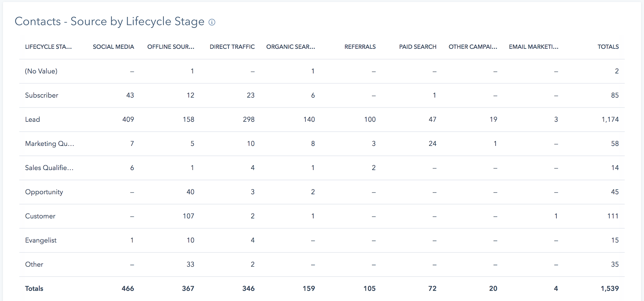Click the EMAIL MARKETI... column header
This screenshot has height=301, width=644.
(534, 47)
